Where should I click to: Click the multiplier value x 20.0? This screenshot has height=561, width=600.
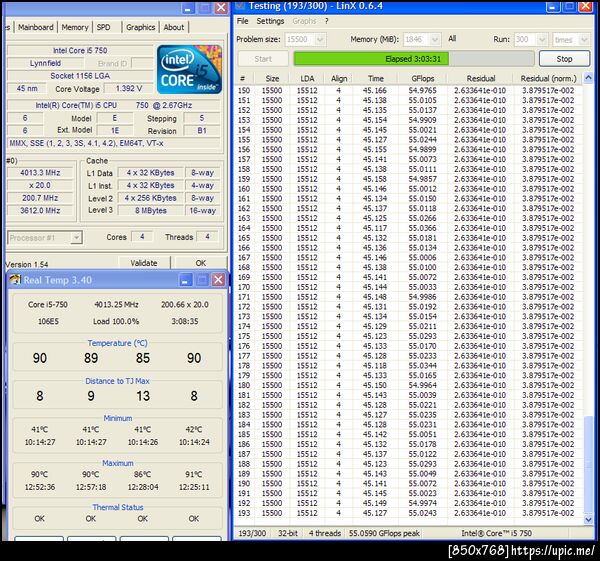(40, 185)
